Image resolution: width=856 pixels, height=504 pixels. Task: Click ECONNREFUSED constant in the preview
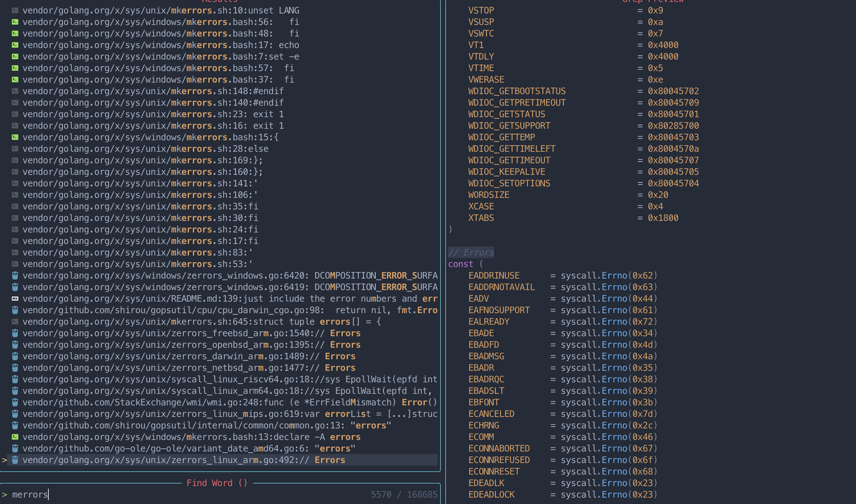click(499, 460)
